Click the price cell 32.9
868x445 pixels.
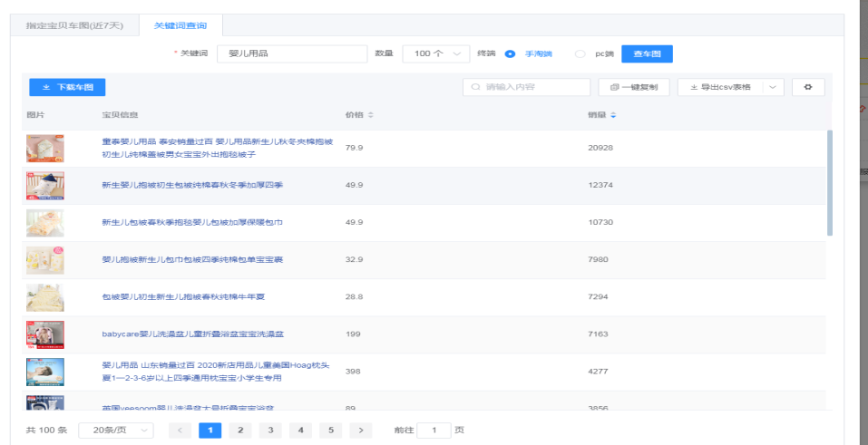[x=355, y=259]
